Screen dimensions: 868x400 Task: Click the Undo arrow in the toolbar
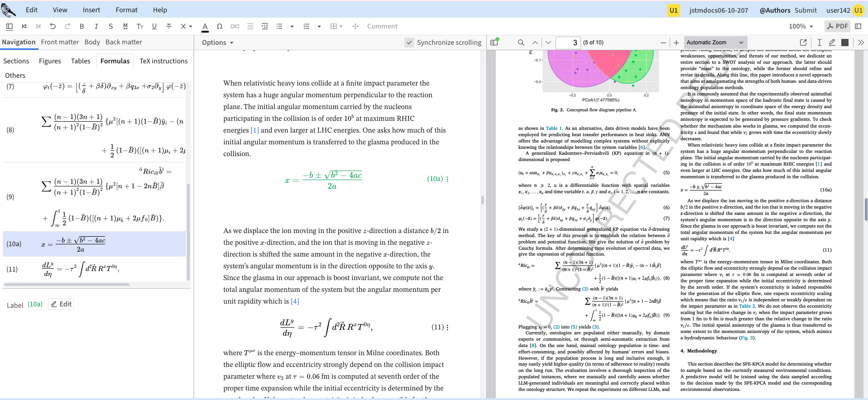[53, 26]
